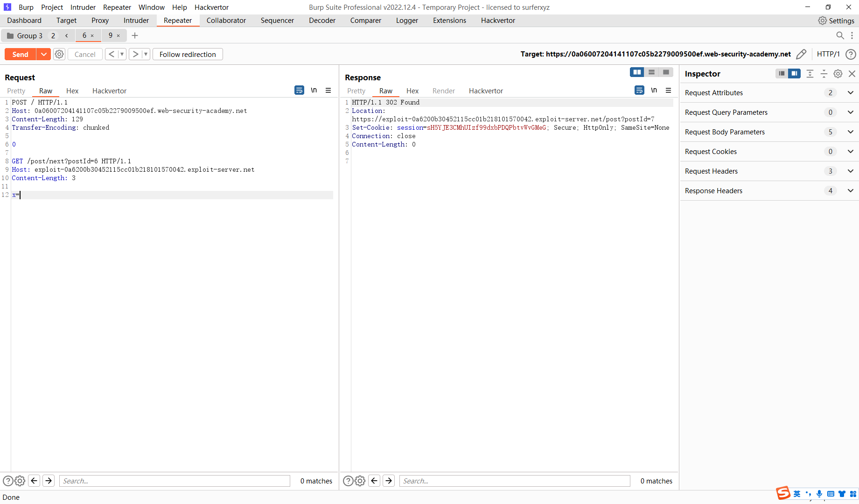
Task: Open Request editor hamburger menu
Action: (328, 91)
